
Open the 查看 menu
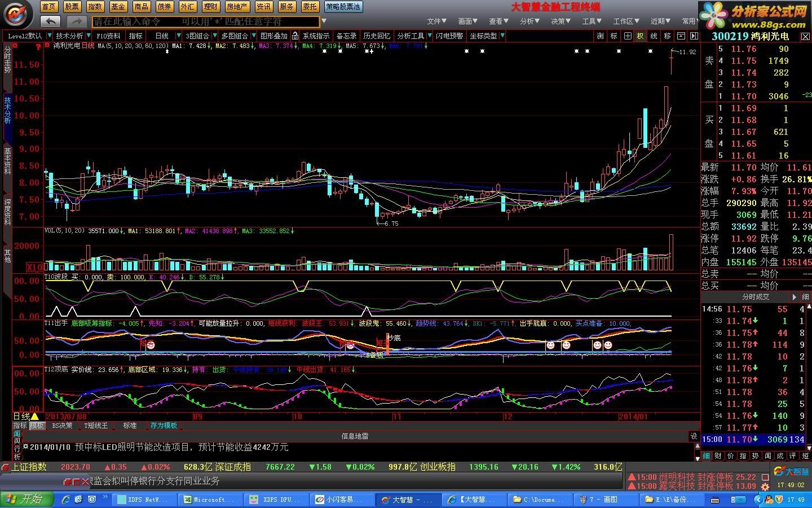(499, 21)
